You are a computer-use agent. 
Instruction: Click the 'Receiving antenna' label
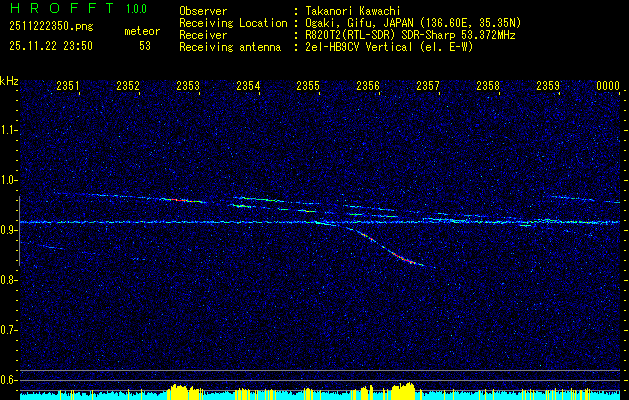[x=230, y=47]
